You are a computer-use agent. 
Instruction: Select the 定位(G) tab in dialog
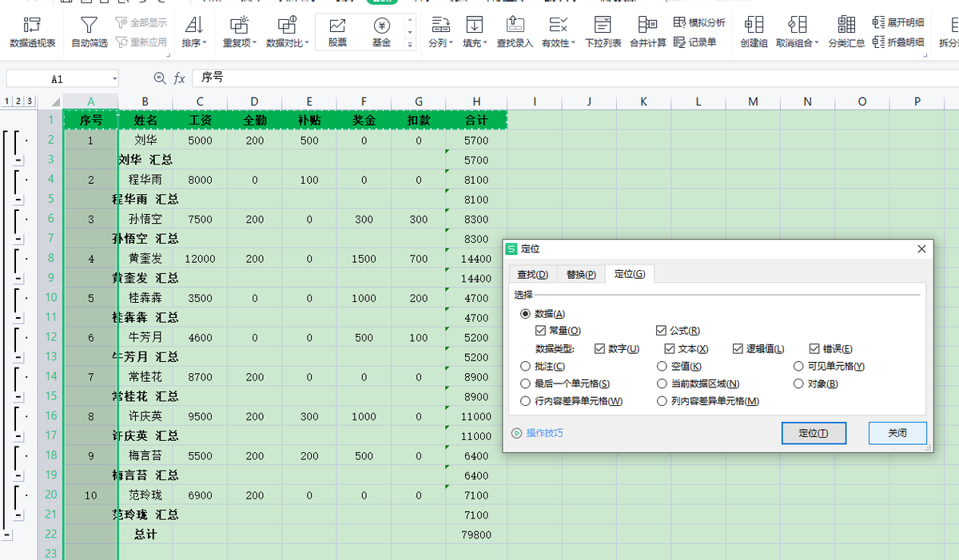(630, 274)
